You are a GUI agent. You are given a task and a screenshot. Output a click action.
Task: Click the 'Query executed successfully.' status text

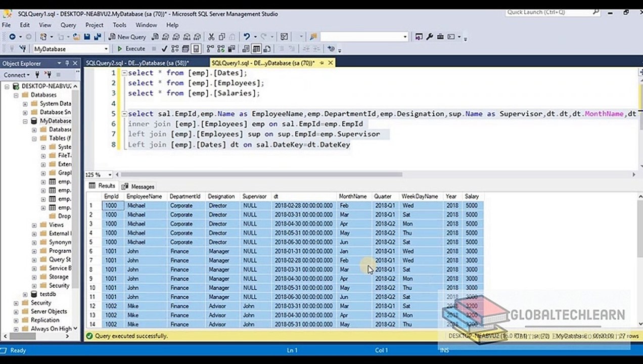coord(131,336)
